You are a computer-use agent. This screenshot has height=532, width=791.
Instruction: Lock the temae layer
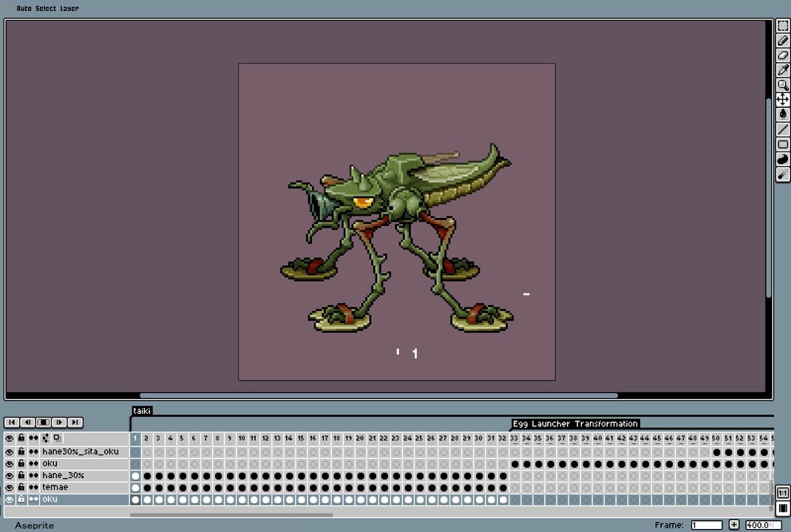point(21,488)
